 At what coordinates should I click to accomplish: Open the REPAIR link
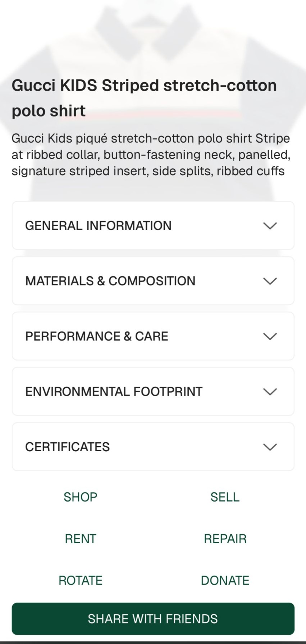pos(225,539)
